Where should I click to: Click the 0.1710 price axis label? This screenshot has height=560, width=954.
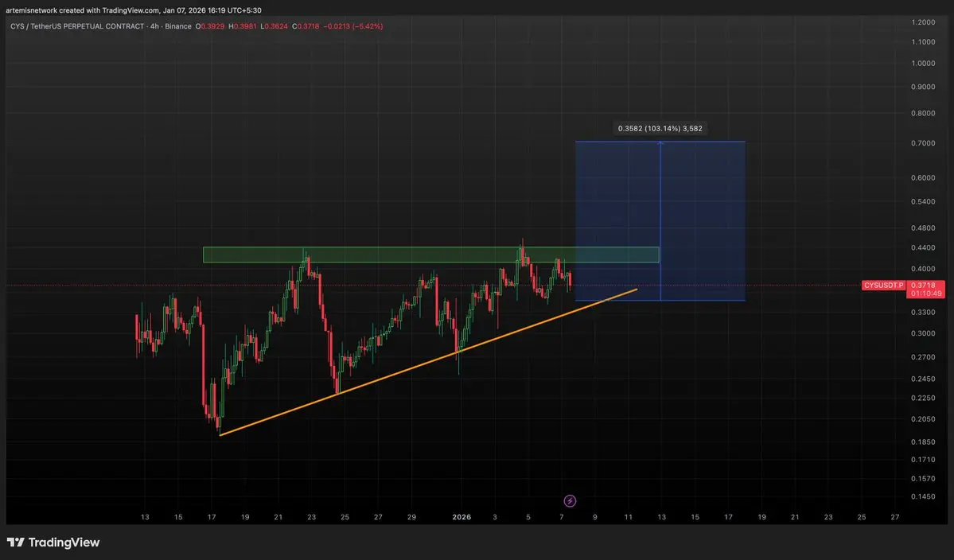[923, 460]
